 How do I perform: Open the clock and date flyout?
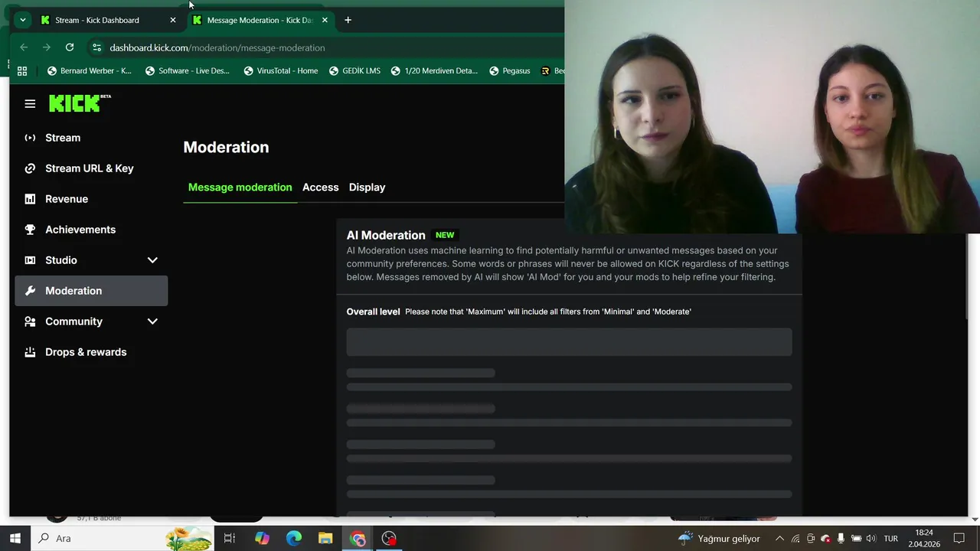(x=924, y=538)
